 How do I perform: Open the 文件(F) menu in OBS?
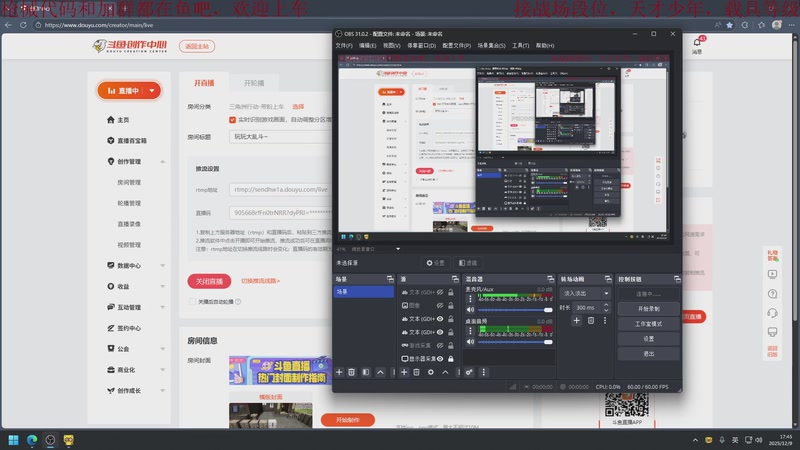344,45
